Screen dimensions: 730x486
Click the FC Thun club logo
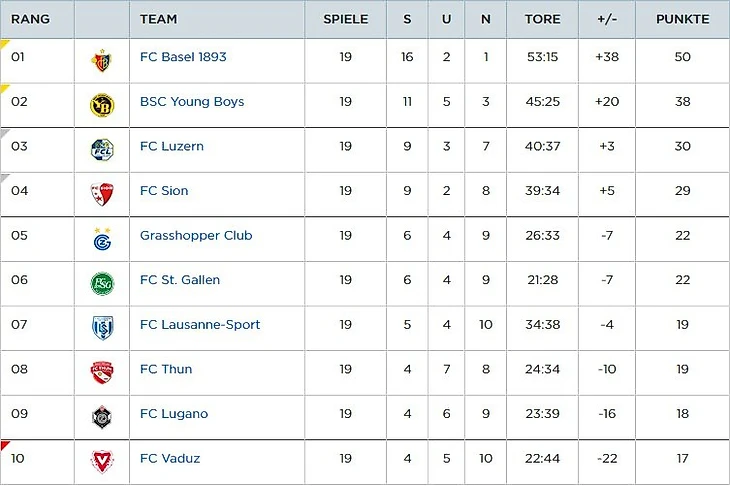tap(102, 371)
